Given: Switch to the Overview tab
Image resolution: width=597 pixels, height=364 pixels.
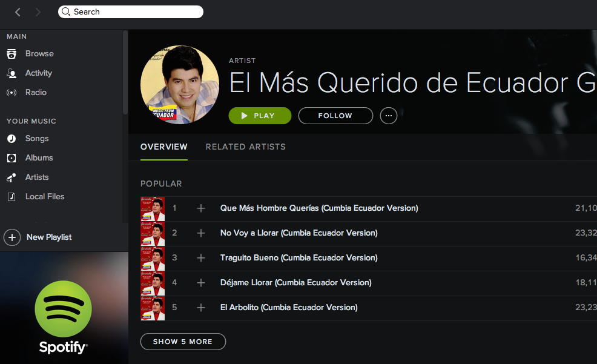Looking at the screenshot, I should click(163, 147).
